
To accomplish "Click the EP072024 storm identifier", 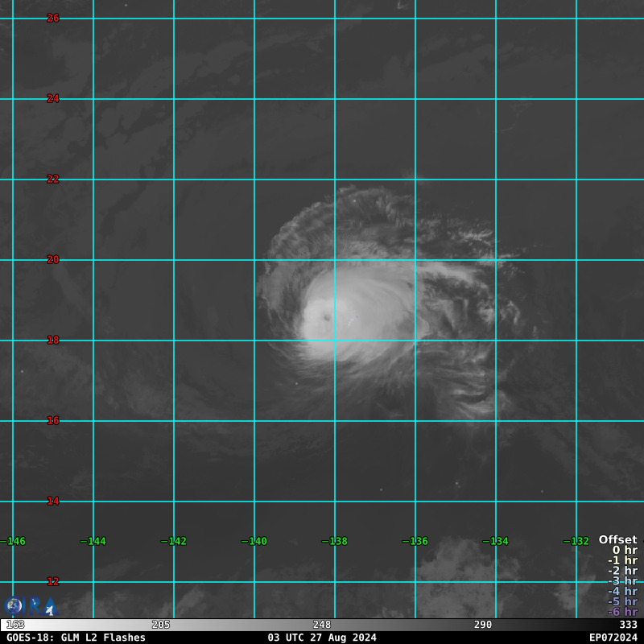I will (x=613, y=638).
